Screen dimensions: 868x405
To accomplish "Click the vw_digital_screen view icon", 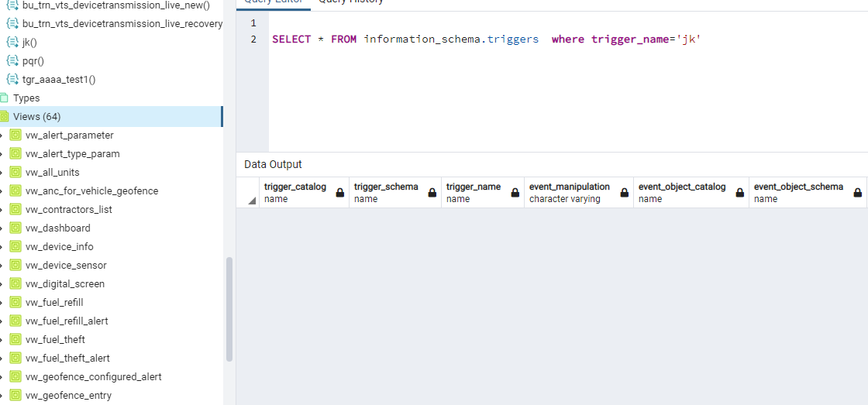I will coord(15,284).
